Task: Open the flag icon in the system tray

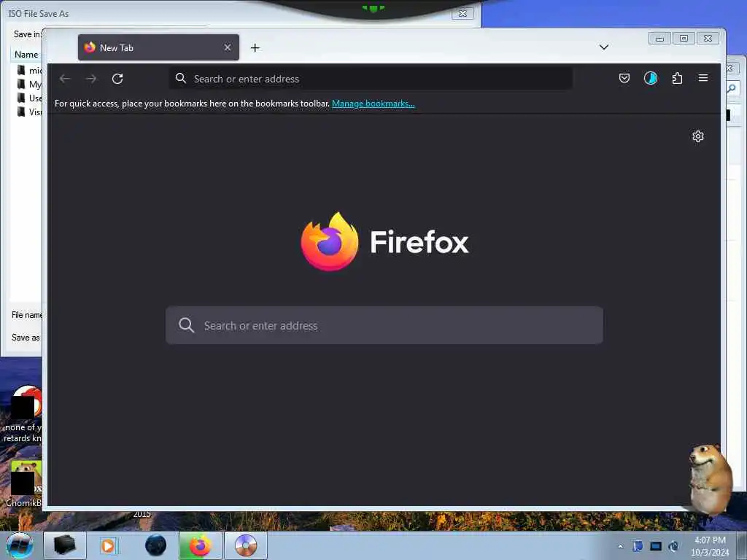Action: pos(638,545)
